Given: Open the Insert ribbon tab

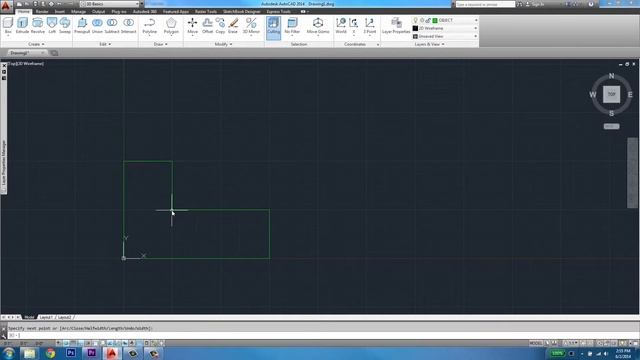Looking at the screenshot, I should click(x=60, y=11).
